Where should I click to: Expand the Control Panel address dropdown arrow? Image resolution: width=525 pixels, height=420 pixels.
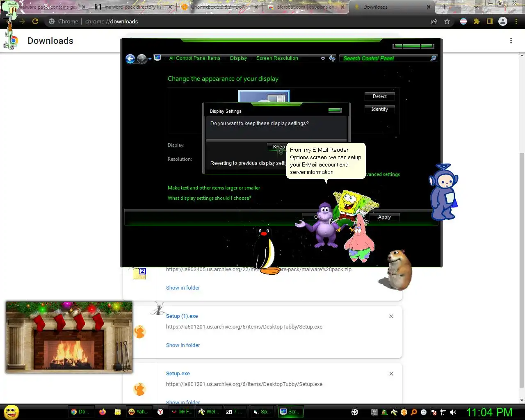[323, 59]
